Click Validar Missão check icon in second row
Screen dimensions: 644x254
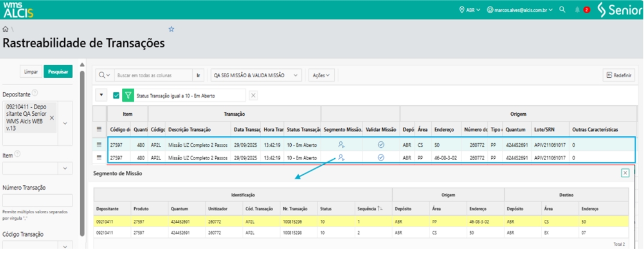[381, 158]
